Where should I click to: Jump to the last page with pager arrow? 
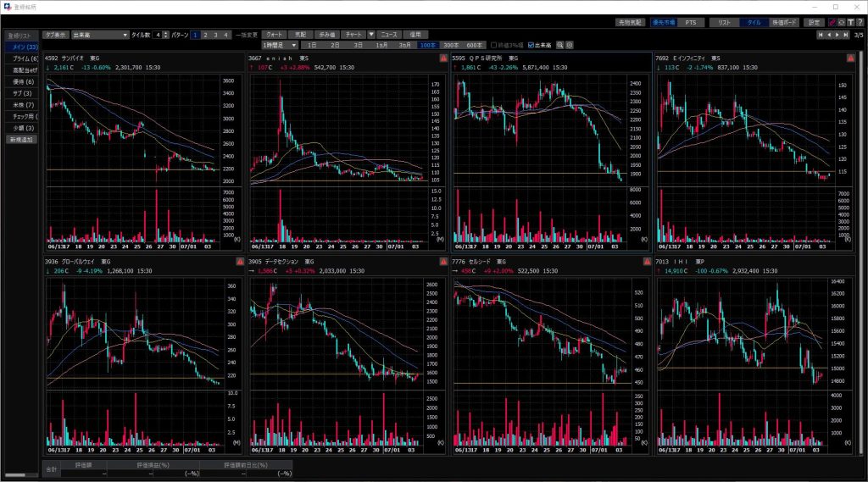[x=846, y=35]
